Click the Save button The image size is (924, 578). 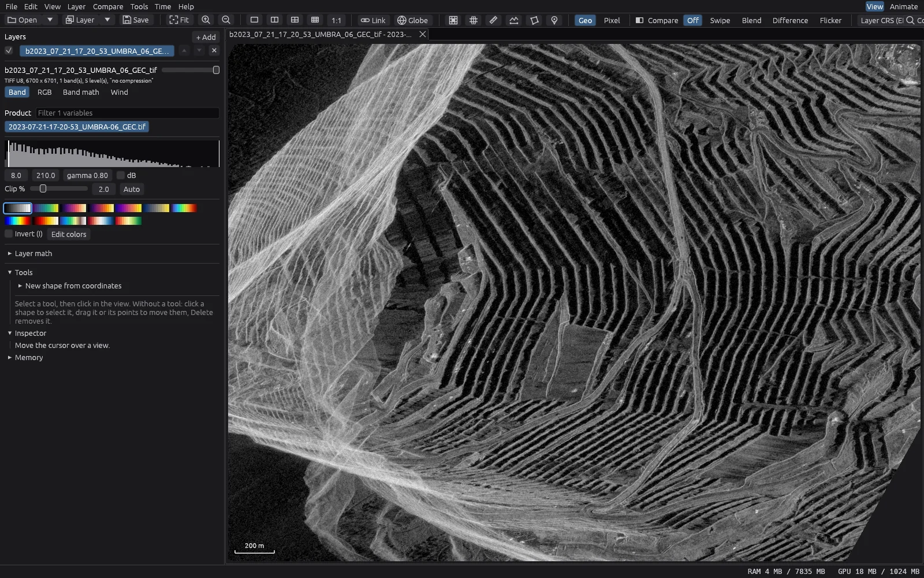tap(136, 20)
